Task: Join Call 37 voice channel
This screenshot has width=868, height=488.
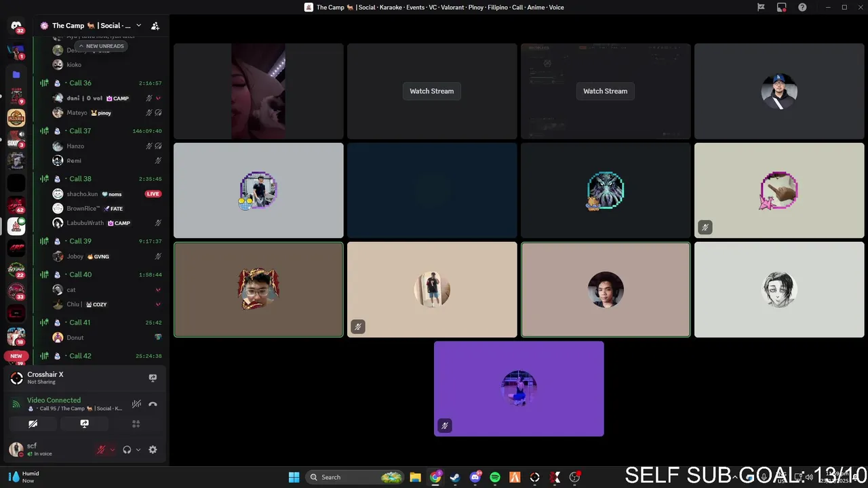Action: [100, 131]
